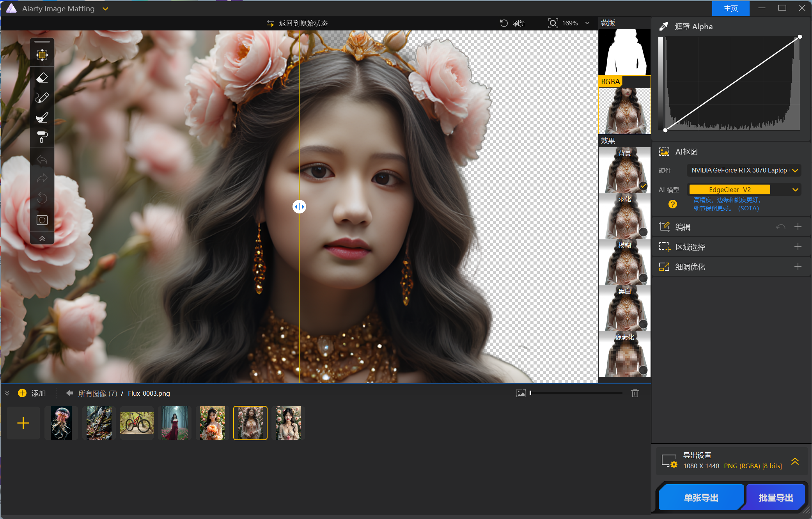The image size is (812, 519).
Task: Select the move/pan tool in toolbar
Action: point(42,55)
